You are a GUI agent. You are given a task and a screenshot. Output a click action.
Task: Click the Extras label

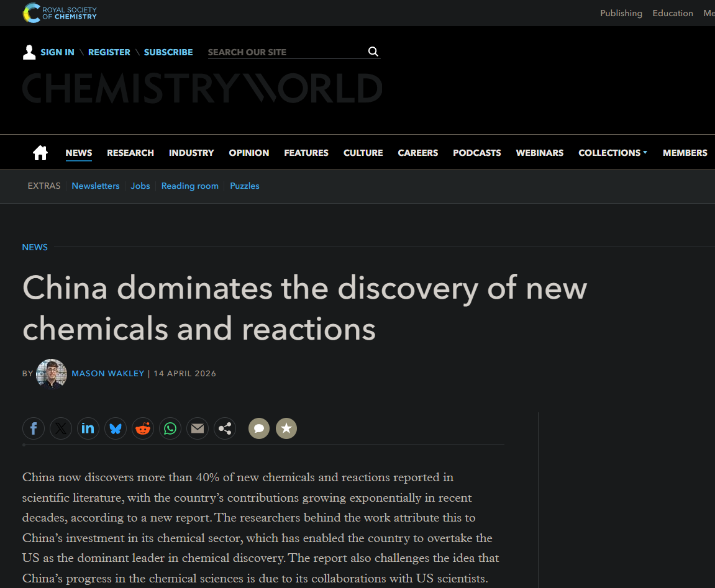pyautogui.click(x=43, y=186)
